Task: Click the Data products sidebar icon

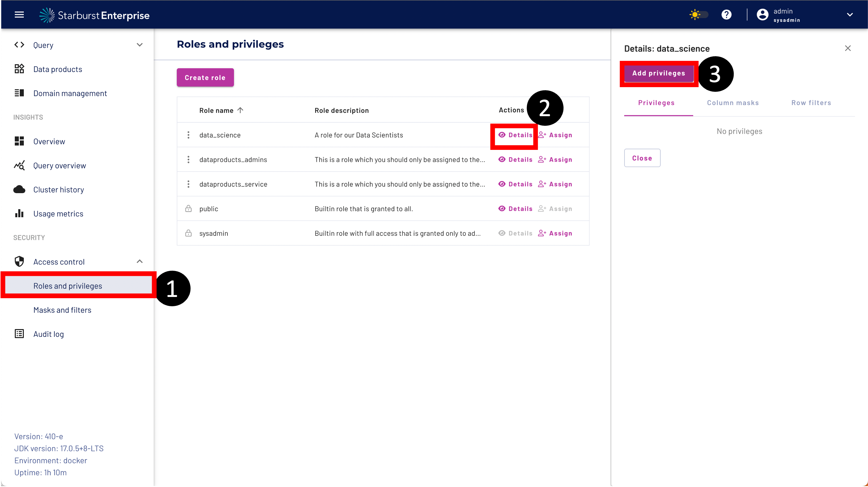Action: coord(19,69)
